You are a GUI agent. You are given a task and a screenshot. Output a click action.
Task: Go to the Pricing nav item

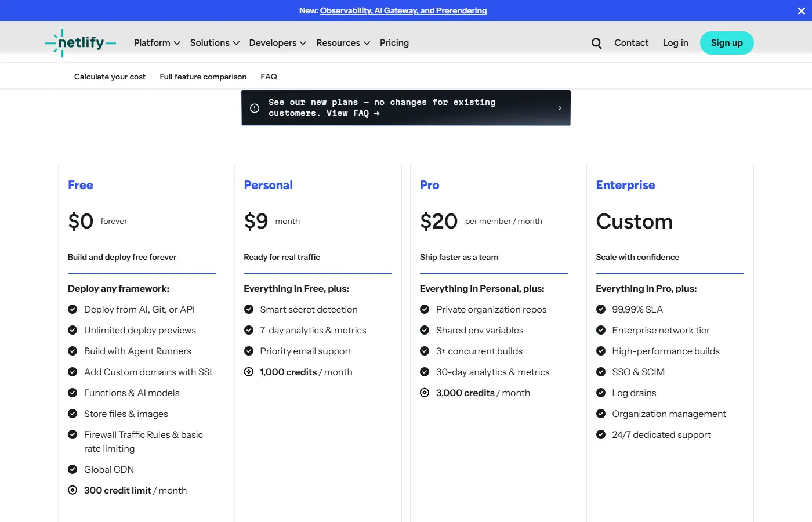394,43
